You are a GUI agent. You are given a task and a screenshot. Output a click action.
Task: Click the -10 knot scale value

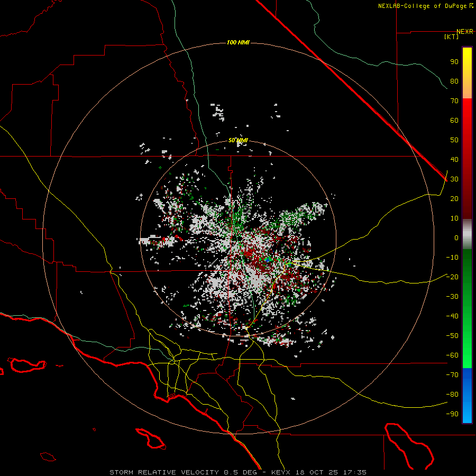tap(452, 258)
